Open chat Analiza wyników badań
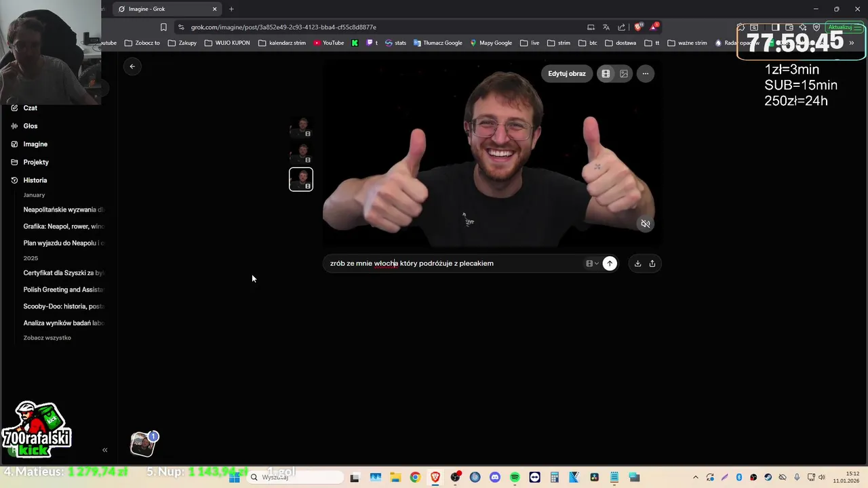The image size is (868, 488). point(64,323)
